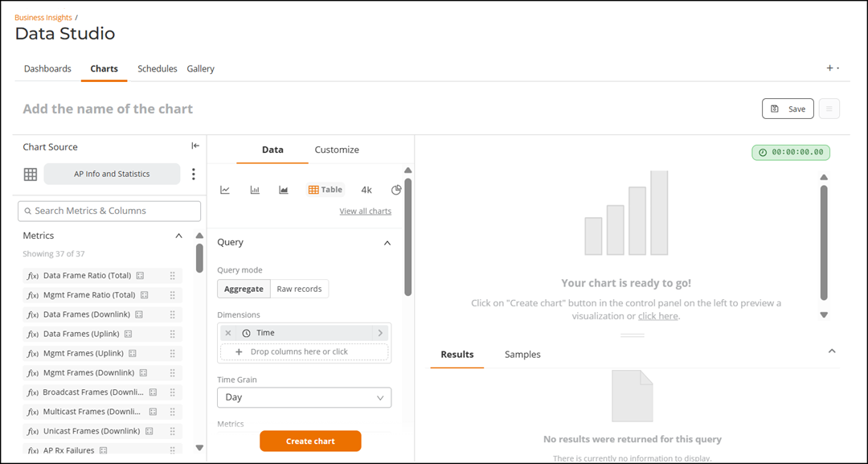Image resolution: width=868 pixels, height=464 pixels.
Task: Open the three-dot menu beside AP Info and Statistics
Action: point(193,174)
